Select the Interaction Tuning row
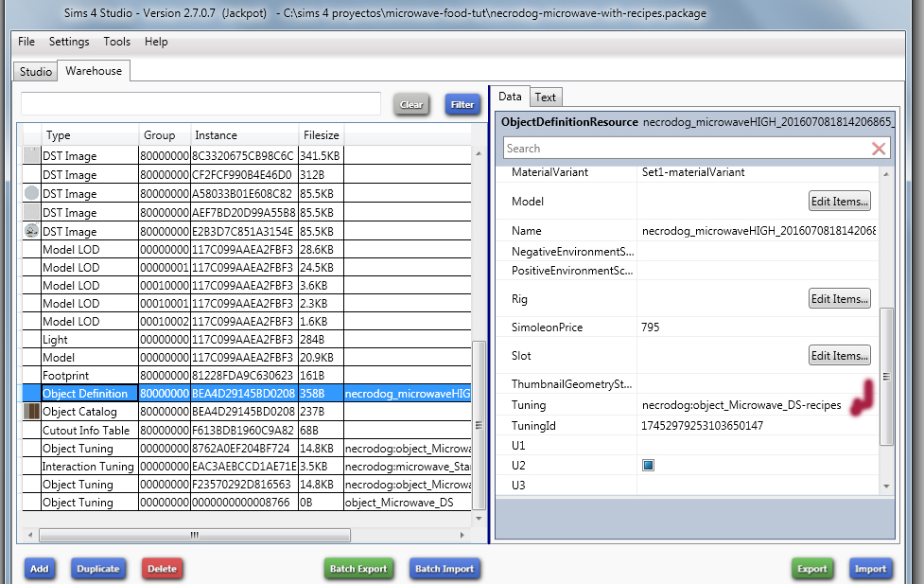 (247, 467)
